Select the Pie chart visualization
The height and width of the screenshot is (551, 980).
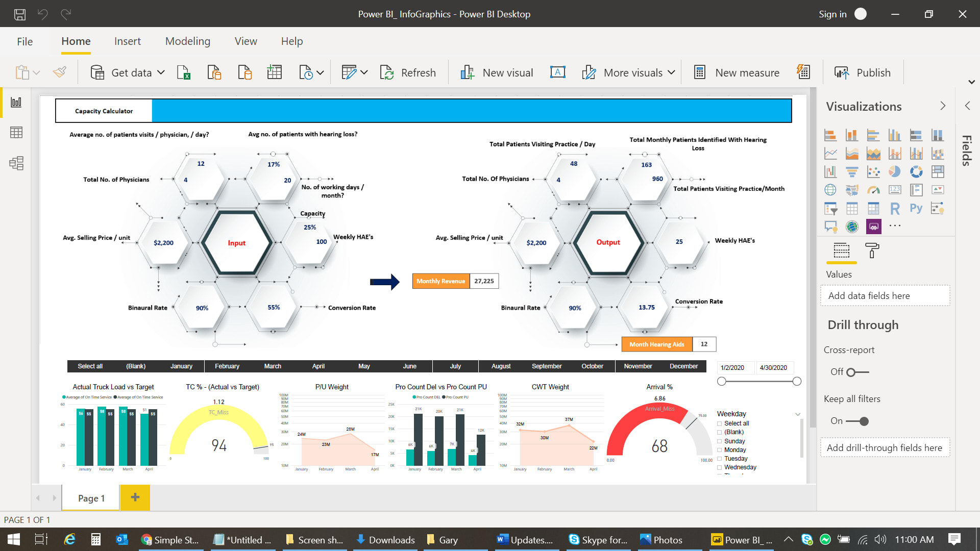tap(894, 171)
